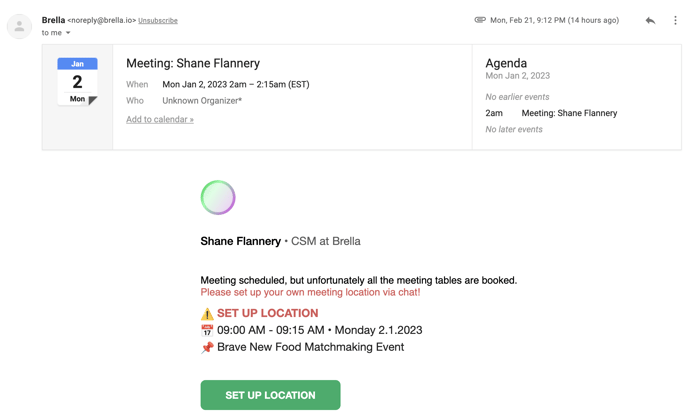
Task: Click the email timestamp Mon, Feb 21
Action: coord(555,20)
